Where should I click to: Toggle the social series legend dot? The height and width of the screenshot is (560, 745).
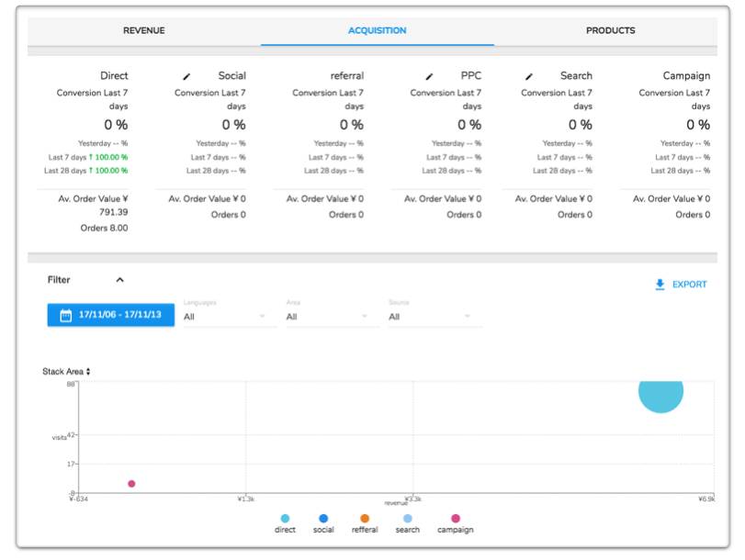click(323, 519)
